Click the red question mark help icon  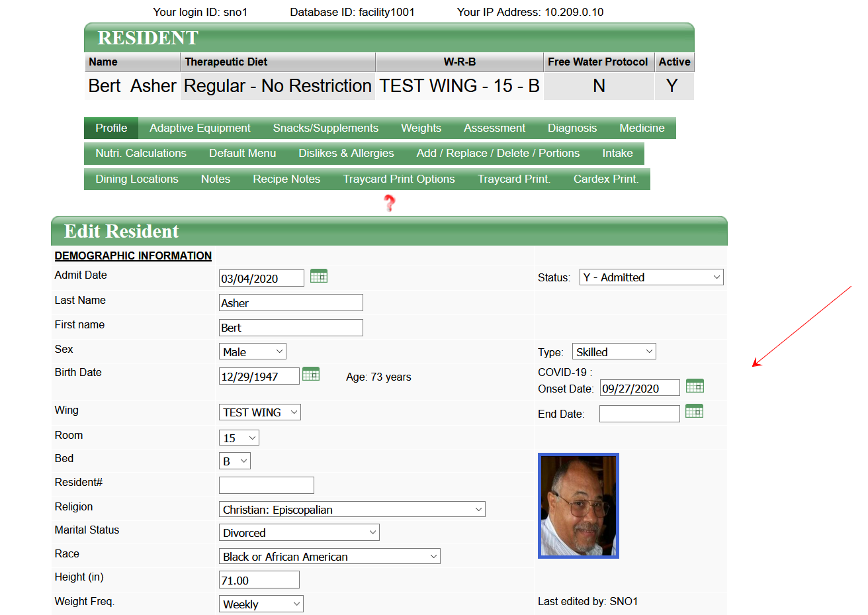click(x=389, y=204)
